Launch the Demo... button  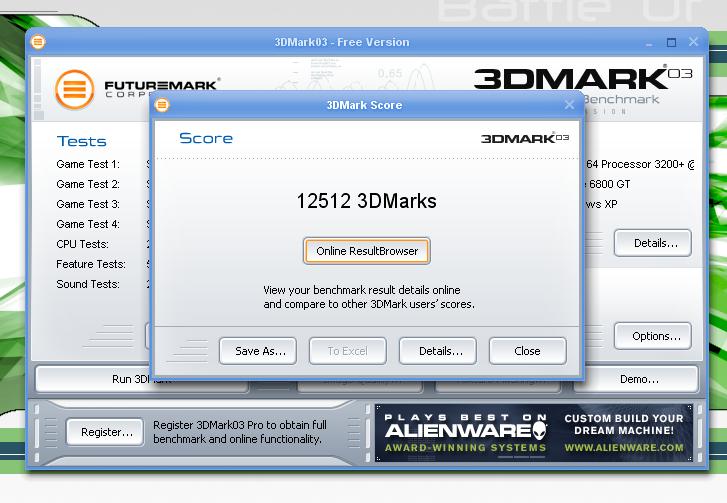[636, 379]
